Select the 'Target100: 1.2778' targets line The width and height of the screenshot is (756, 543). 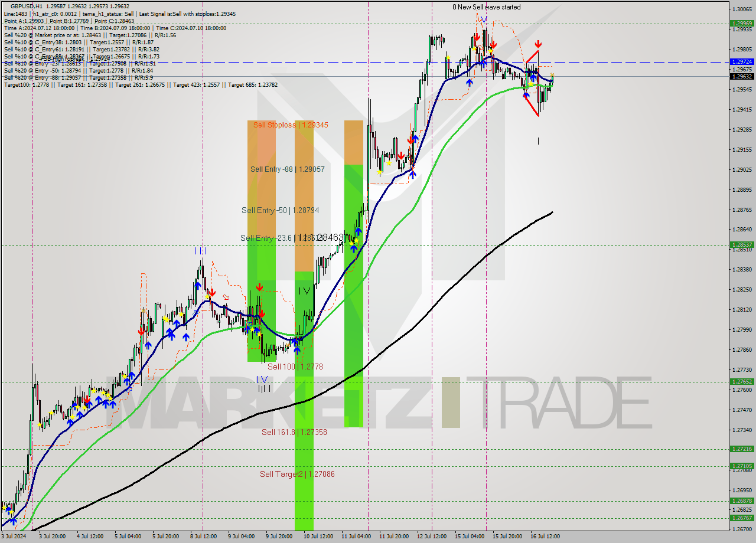[x=141, y=84]
